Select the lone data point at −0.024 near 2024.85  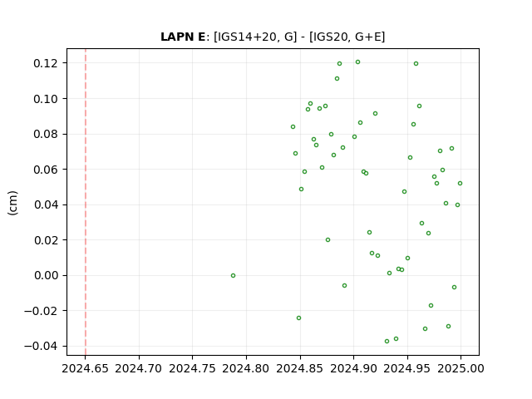click(x=298, y=318)
